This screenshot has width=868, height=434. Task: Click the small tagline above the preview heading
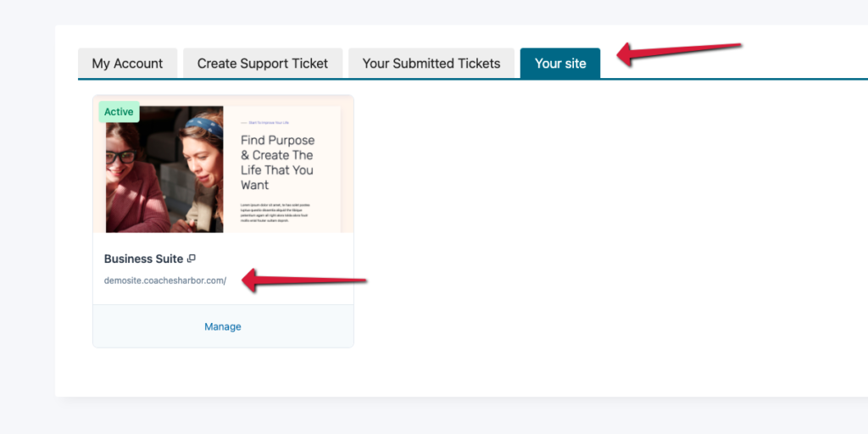271,123
